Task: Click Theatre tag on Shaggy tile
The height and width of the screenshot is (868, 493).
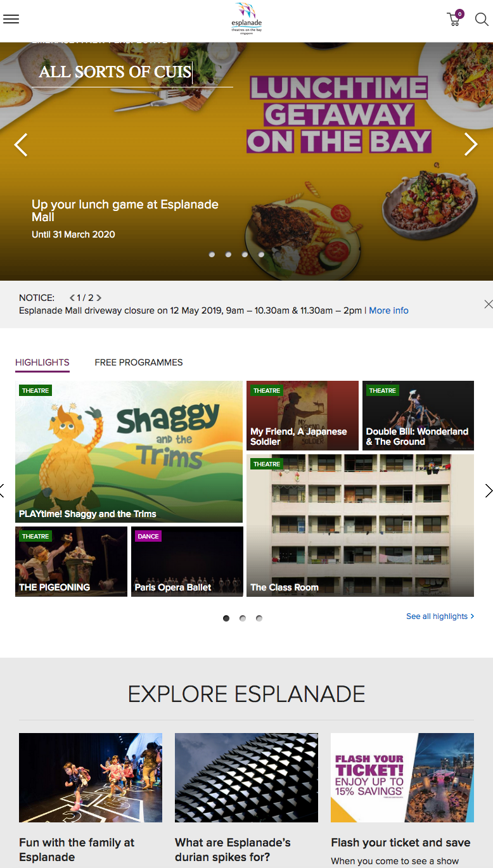Action: tap(35, 391)
